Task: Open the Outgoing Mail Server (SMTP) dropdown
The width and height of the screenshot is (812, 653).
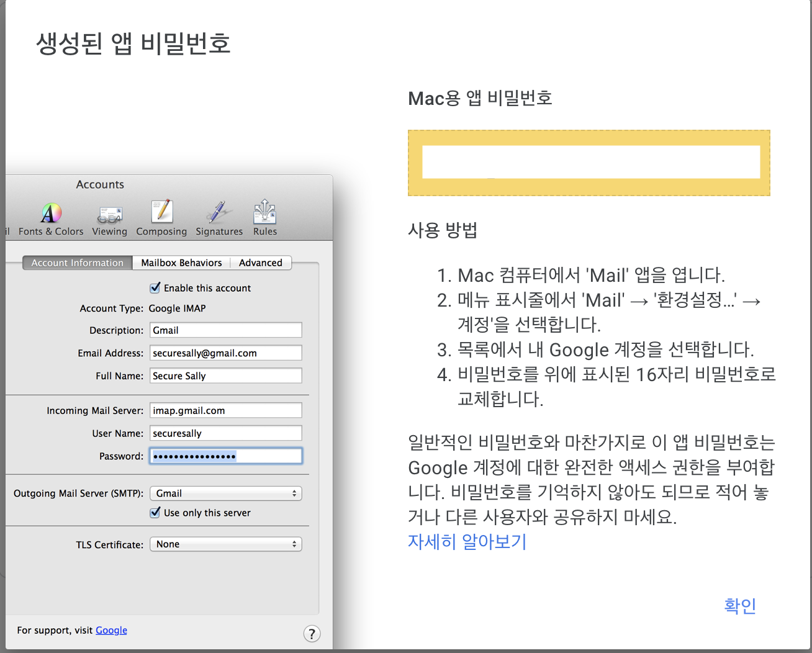Action: click(x=225, y=493)
